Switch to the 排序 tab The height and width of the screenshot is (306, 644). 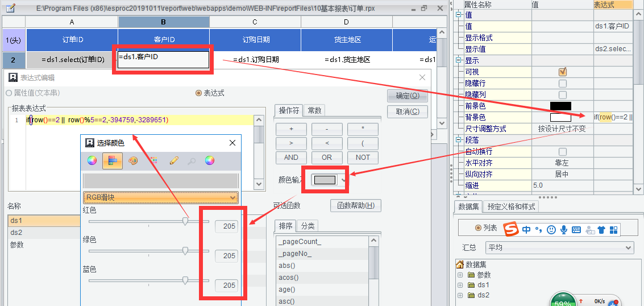point(285,225)
